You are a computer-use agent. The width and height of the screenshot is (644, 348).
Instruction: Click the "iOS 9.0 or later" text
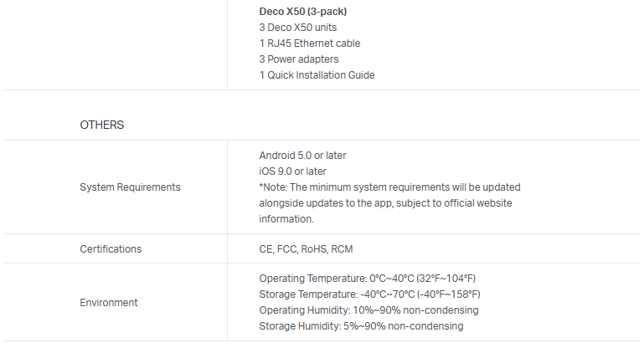click(x=292, y=171)
